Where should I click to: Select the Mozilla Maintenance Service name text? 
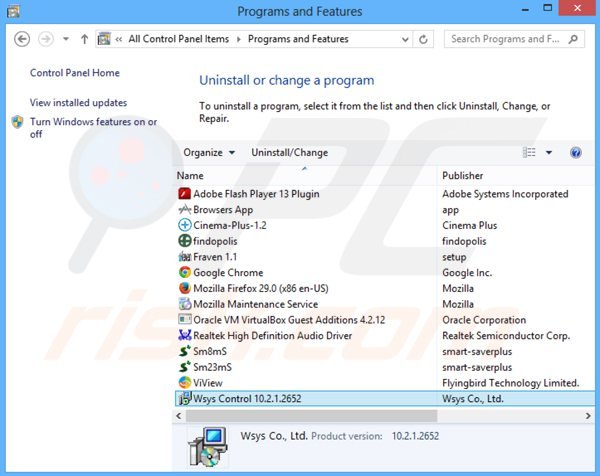pyautogui.click(x=256, y=304)
